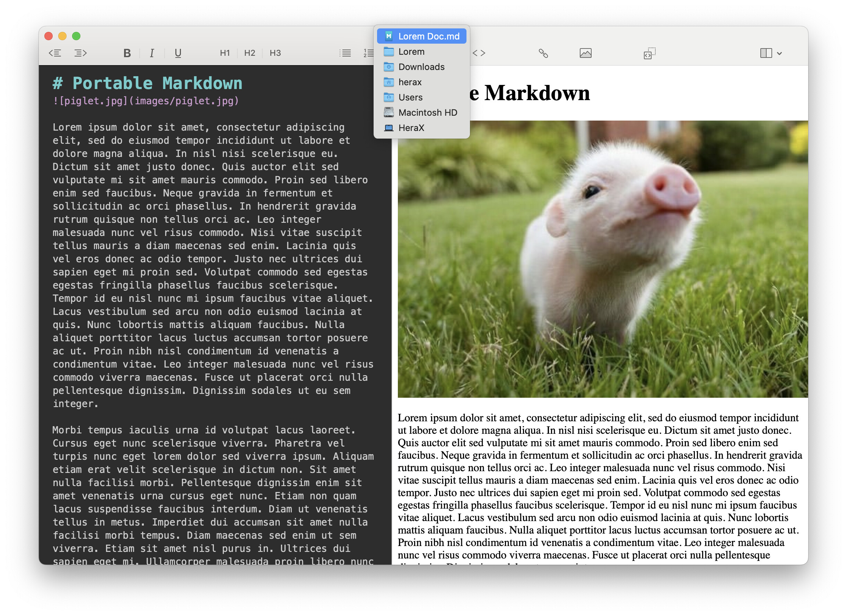Select Lorem Doc.md in path menu
Image resolution: width=847 pixels, height=616 pixels.
[428, 36]
